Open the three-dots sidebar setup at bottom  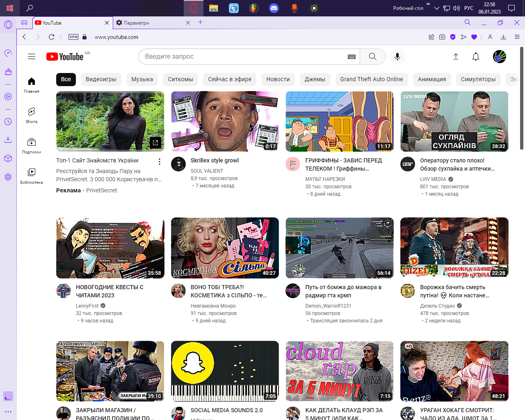tap(8, 411)
